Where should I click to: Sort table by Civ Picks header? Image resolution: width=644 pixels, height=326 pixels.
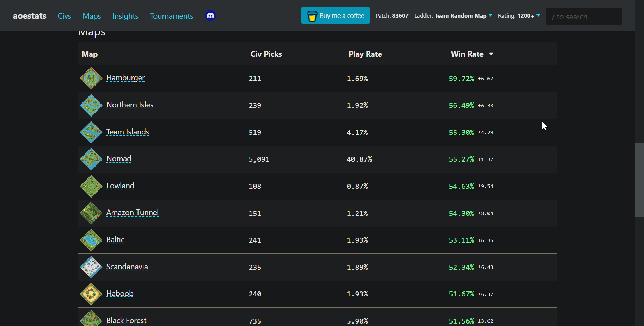[266, 54]
